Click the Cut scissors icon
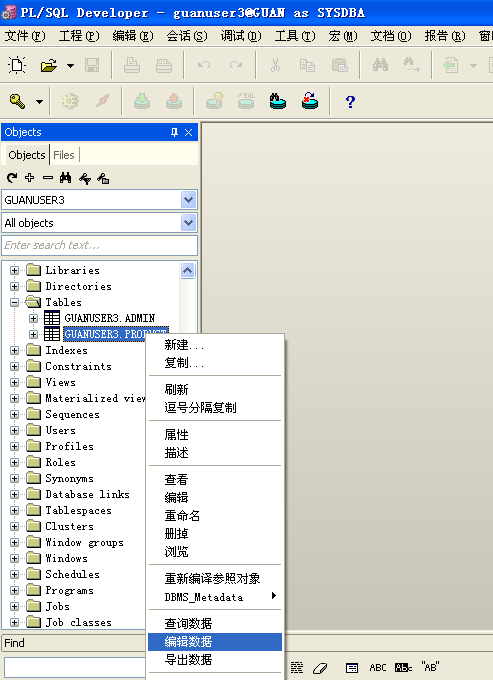 tap(275, 65)
